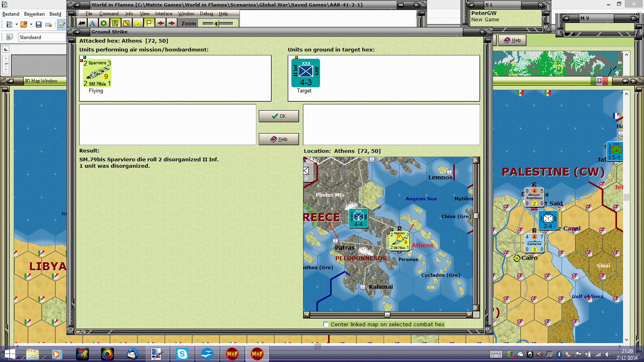Click the minimap horizontal scrollbar thumb
This screenshot has height=362, width=644.
click(387, 315)
